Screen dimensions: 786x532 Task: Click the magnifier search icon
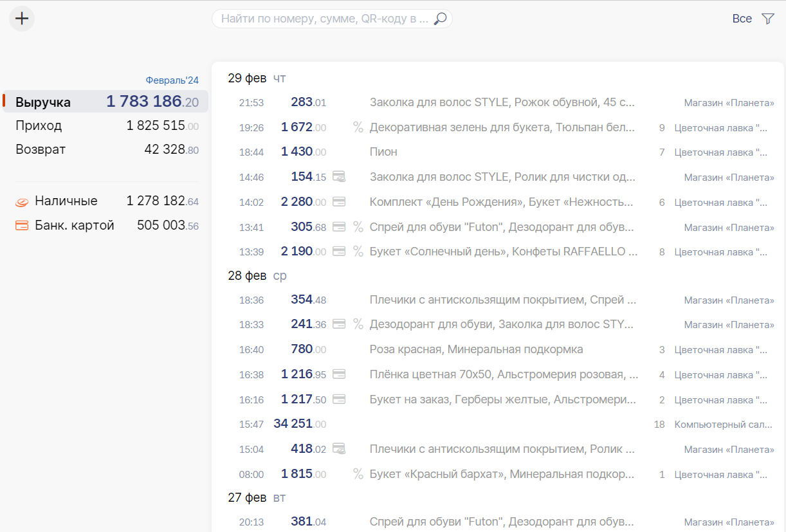pos(440,19)
